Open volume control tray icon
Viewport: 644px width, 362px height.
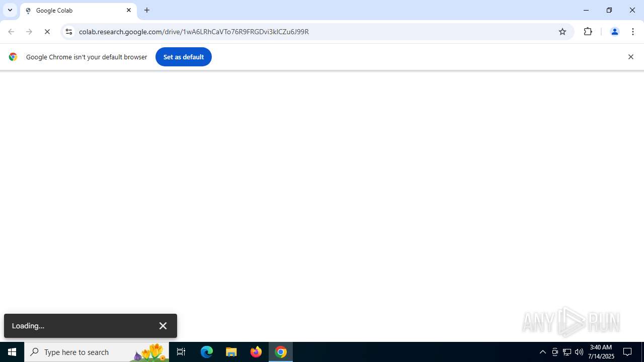579,352
